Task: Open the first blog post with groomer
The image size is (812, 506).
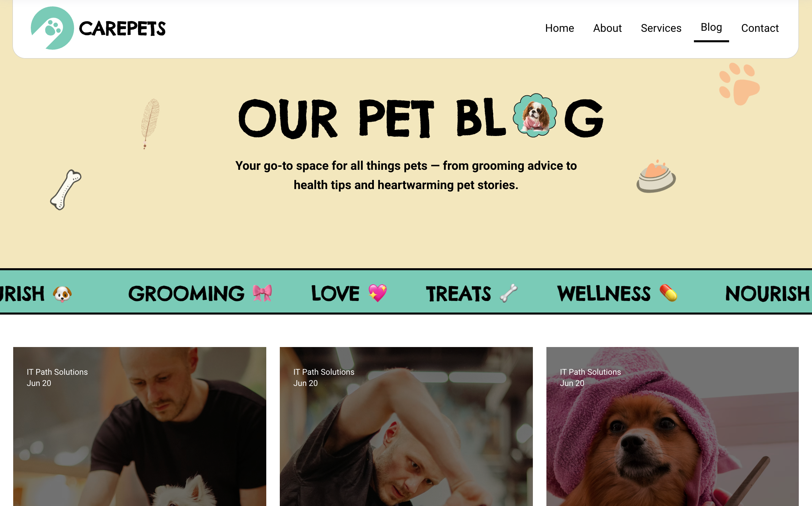Action: point(140,426)
